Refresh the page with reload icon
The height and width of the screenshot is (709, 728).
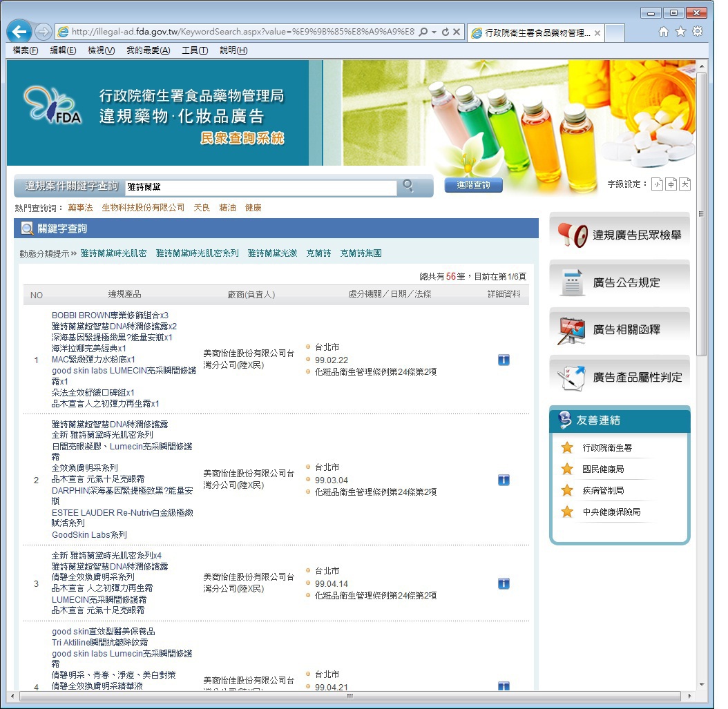point(446,32)
